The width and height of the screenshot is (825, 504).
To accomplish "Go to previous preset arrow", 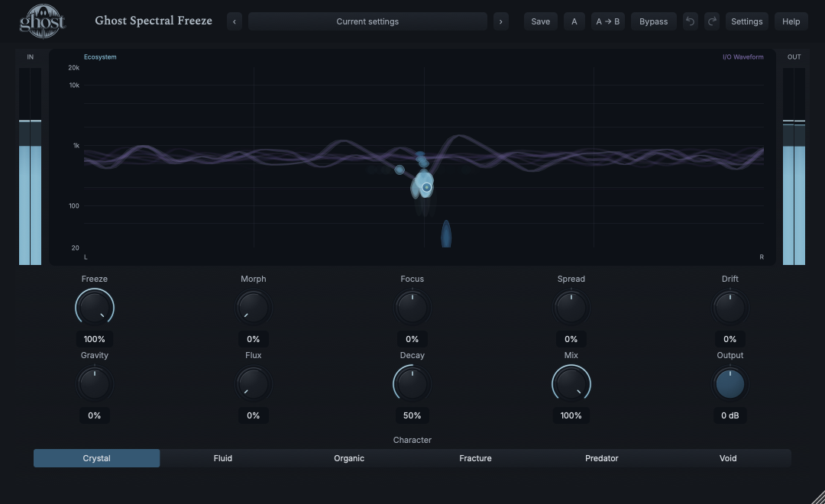I will 235,21.
